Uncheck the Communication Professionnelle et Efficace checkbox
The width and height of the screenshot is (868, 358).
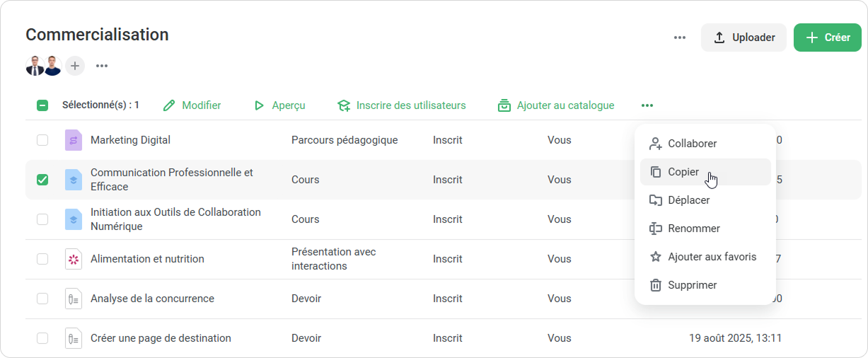42,180
